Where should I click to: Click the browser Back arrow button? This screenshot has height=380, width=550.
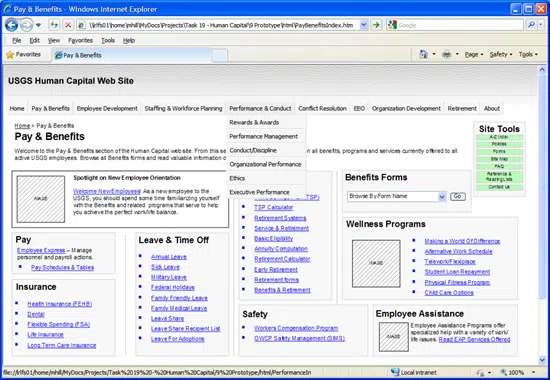click(x=11, y=25)
